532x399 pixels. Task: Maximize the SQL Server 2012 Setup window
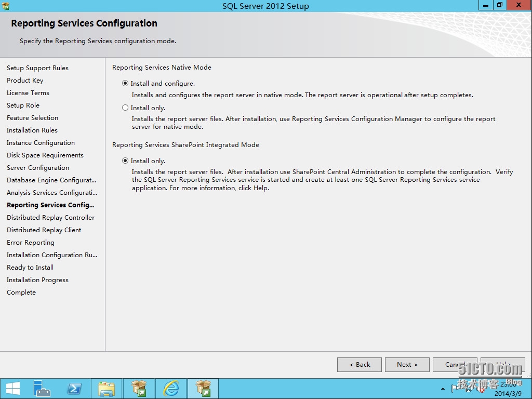click(x=499, y=5)
